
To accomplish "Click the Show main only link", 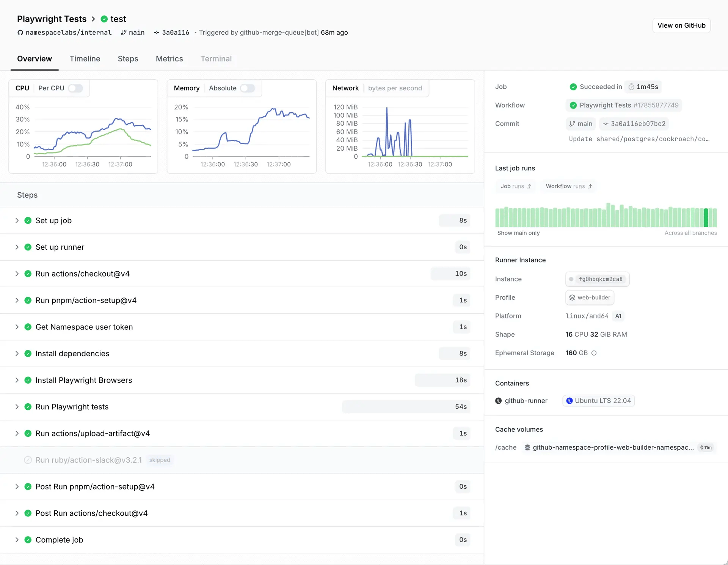I will point(518,233).
